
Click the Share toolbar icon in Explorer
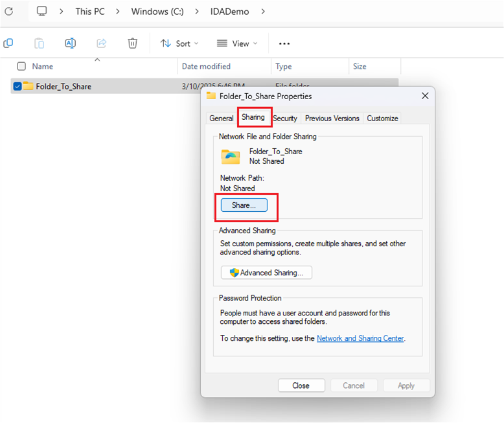[x=102, y=43]
